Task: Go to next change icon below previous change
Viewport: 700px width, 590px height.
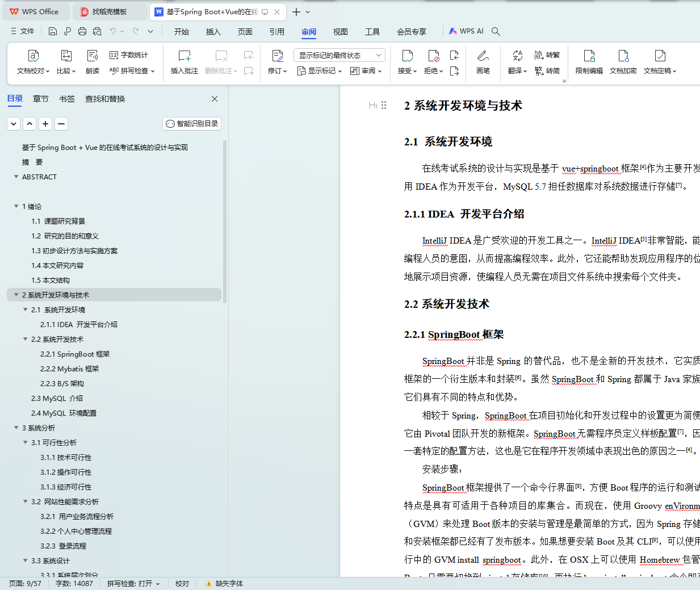Action: click(454, 71)
